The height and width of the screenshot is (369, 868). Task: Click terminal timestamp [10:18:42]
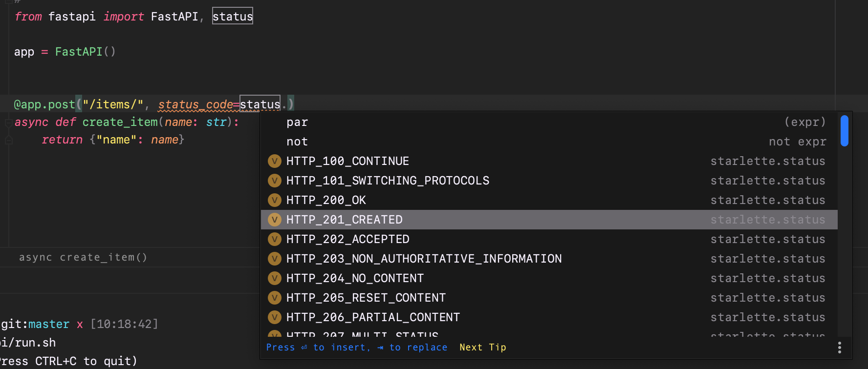[125, 324]
